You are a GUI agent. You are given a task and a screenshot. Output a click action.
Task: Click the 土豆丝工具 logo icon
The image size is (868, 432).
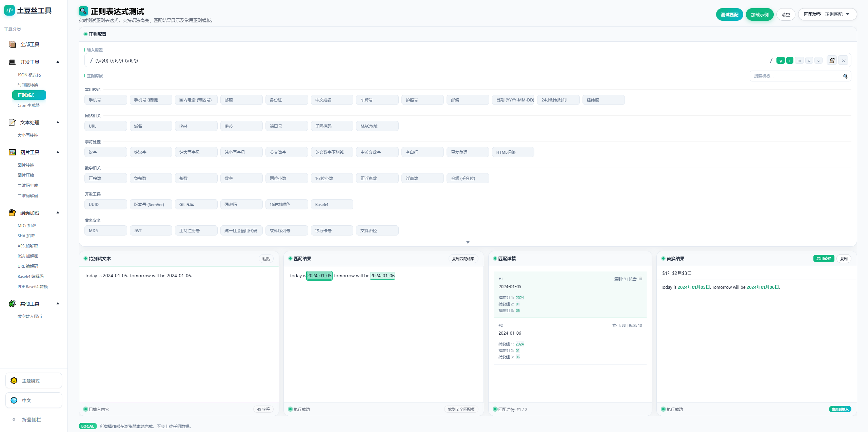click(9, 10)
